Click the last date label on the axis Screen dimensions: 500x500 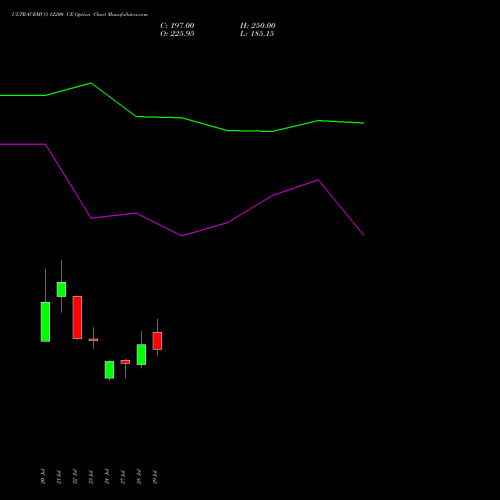(155, 477)
